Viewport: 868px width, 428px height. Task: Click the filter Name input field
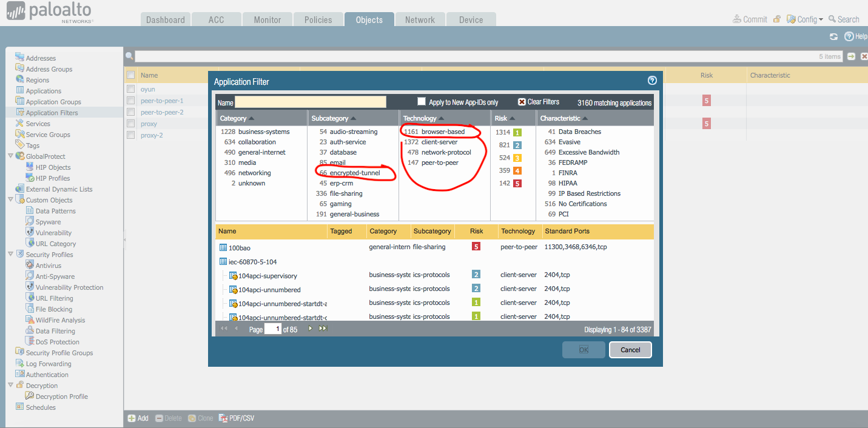point(310,102)
